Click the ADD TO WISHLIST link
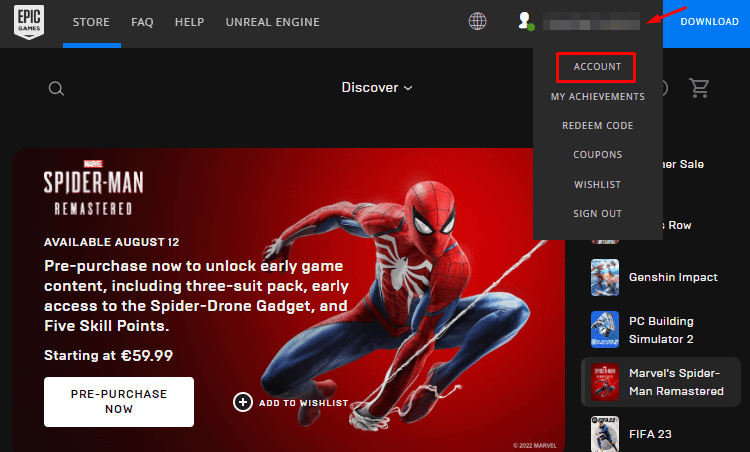 (303, 403)
